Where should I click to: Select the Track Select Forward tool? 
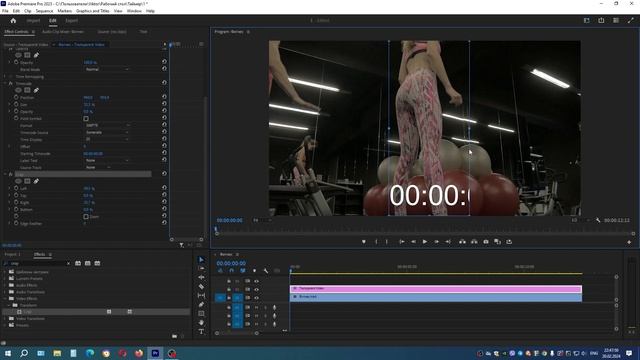201,268
